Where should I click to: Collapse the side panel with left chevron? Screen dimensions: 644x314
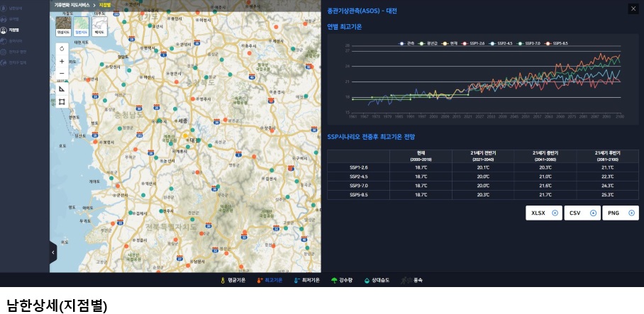53,252
